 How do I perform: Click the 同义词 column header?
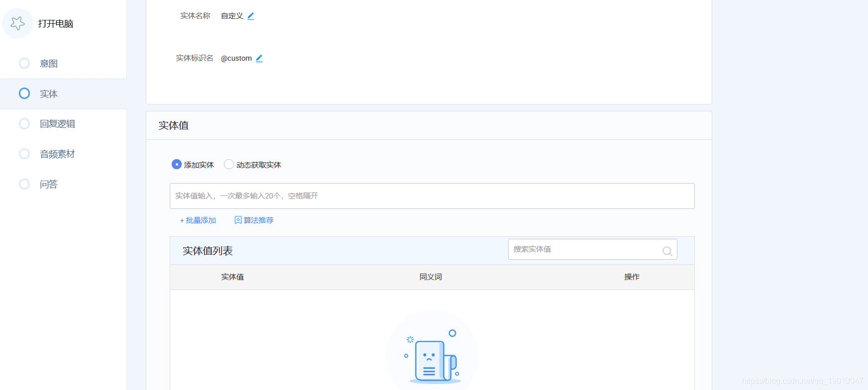click(431, 277)
